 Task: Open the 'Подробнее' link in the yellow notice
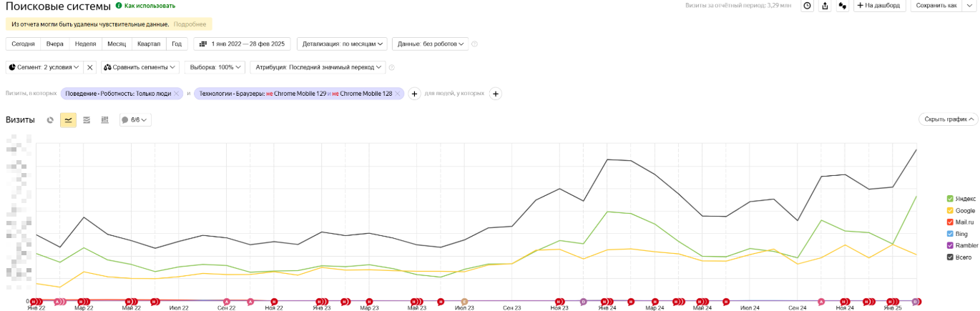click(x=190, y=24)
